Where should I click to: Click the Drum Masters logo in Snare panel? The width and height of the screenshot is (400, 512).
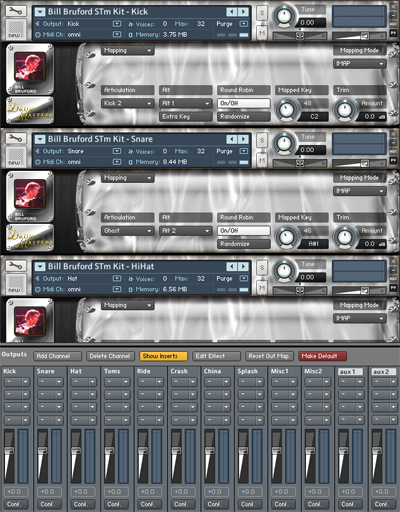(30, 237)
